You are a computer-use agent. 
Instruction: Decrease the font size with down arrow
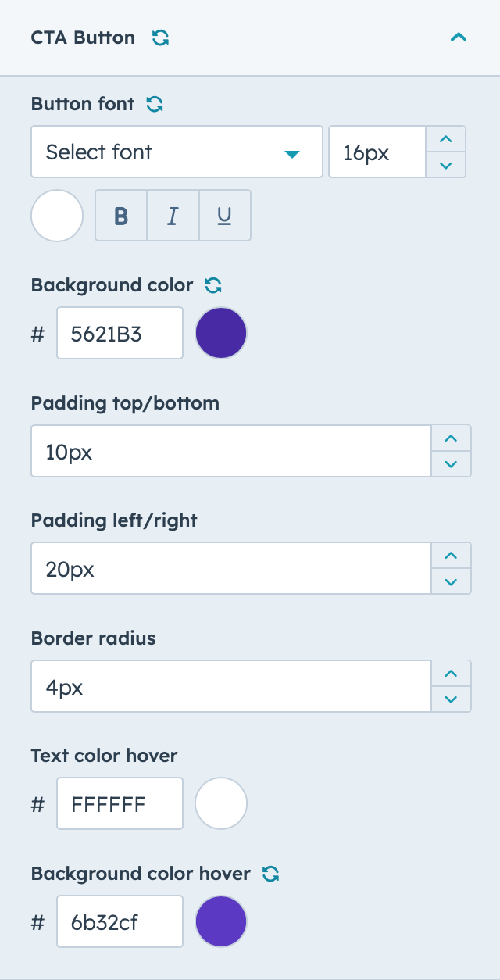pos(445,165)
